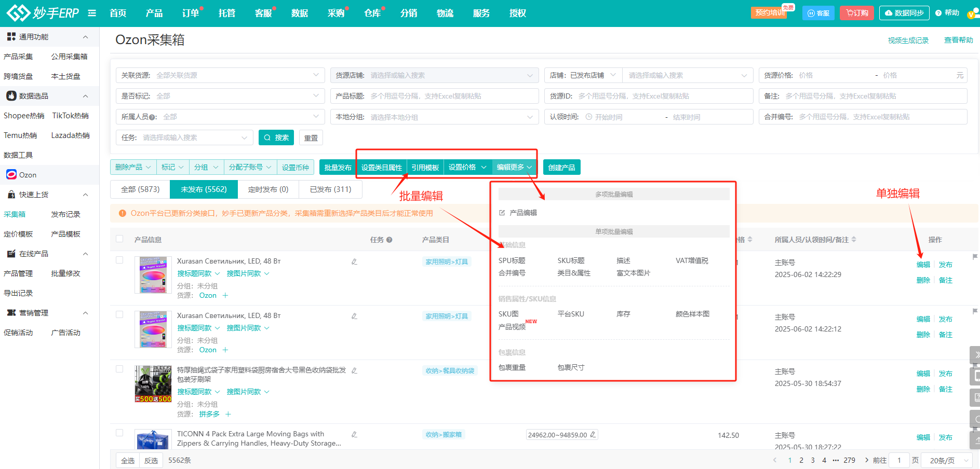Click the pagination page number input box
This screenshot has width=980, height=469.
coord(899,460)
